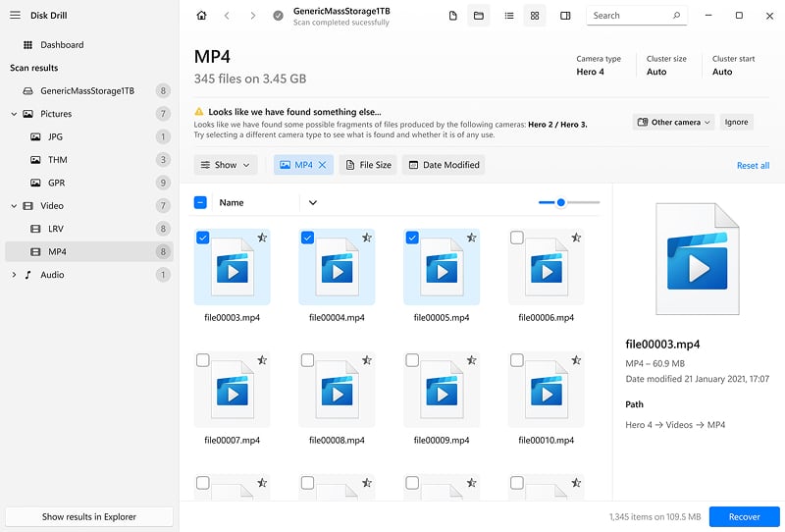
Task: Select THM under Pictures
Action: 89,160
